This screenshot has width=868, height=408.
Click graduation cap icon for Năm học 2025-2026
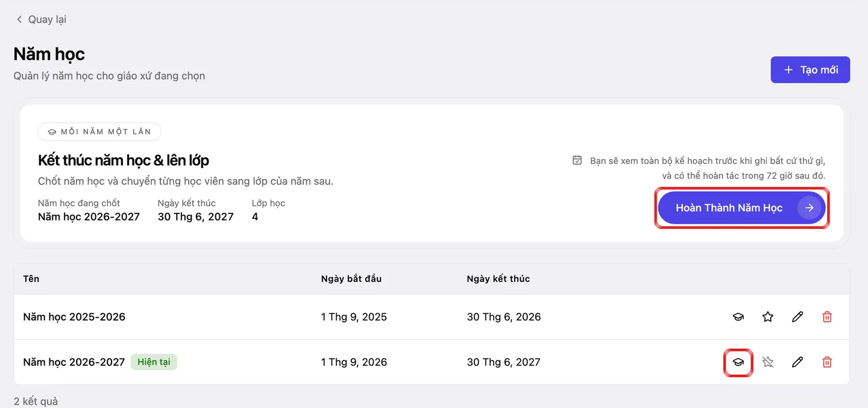[x=738, y=317]
